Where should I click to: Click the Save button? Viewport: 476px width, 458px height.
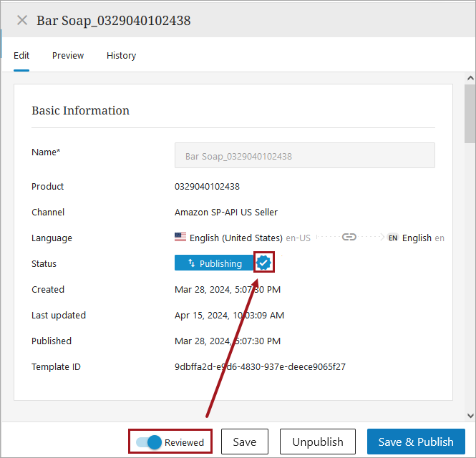pos(244,442)
